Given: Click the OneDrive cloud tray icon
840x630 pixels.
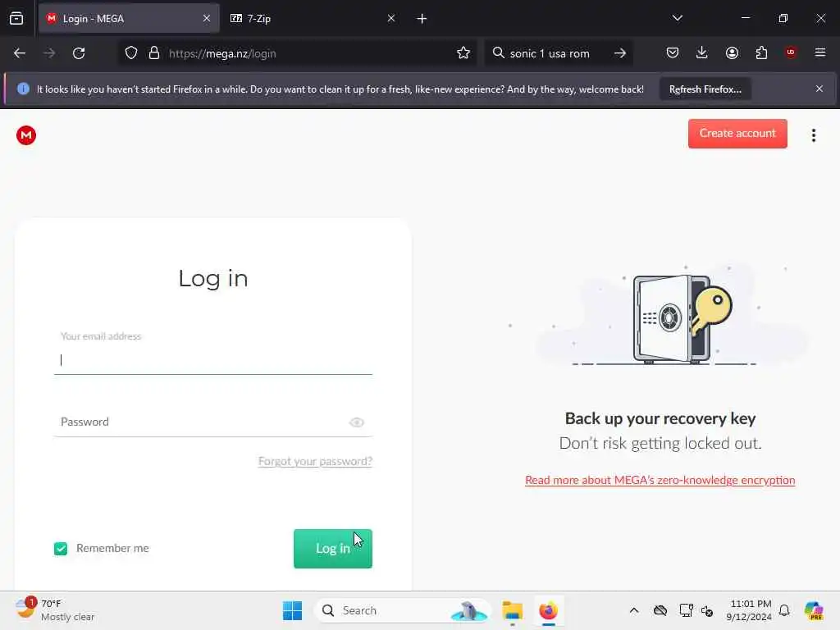Looking at the screenshot, I should click(660, 610).
